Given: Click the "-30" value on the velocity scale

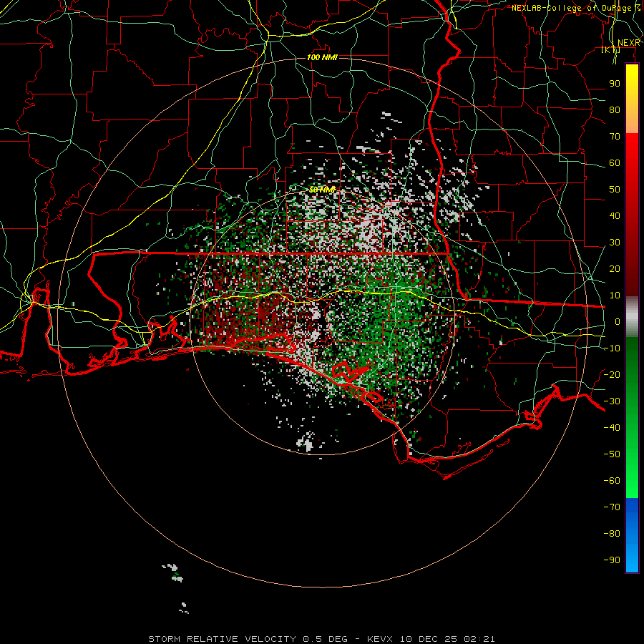Looking at the screenshot, I should [612, 401].
